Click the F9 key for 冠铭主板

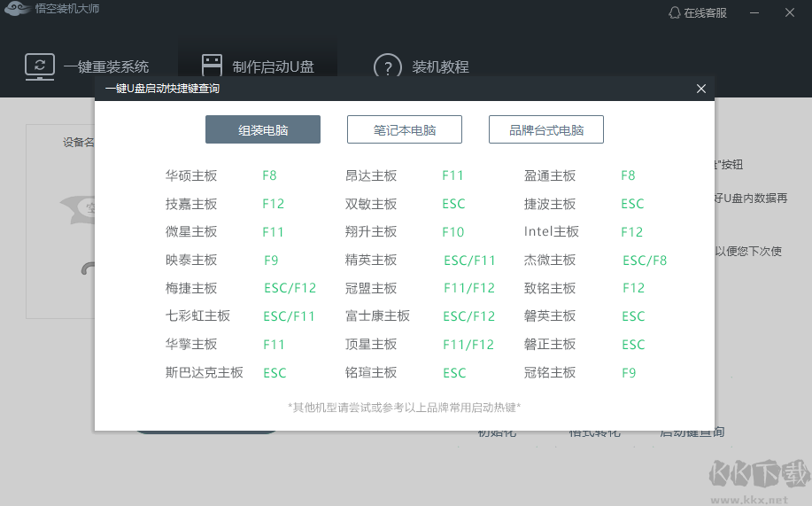[629, 373]
